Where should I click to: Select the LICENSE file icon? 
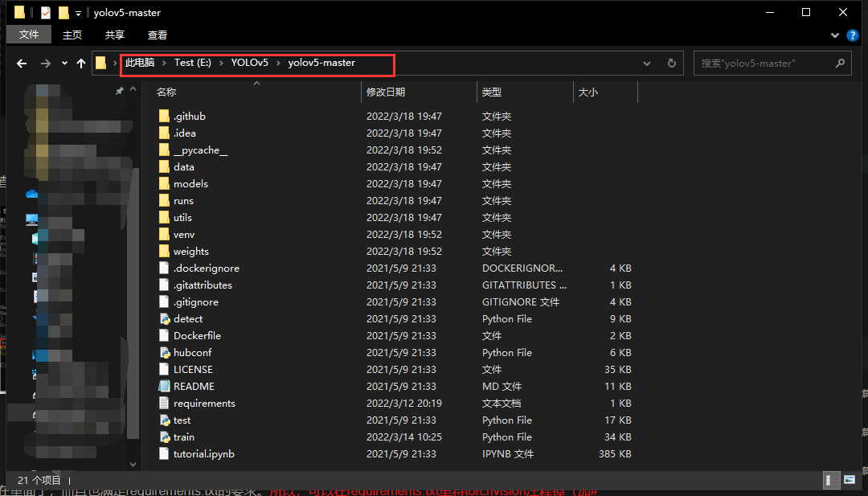[x=164, y=369]
